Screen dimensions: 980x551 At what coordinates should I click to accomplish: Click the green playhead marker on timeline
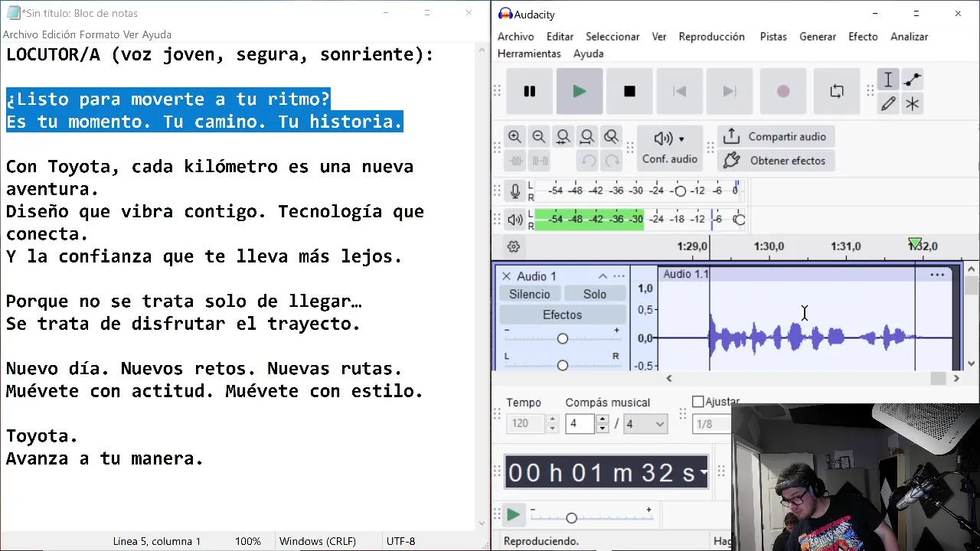tap(915, 243)
